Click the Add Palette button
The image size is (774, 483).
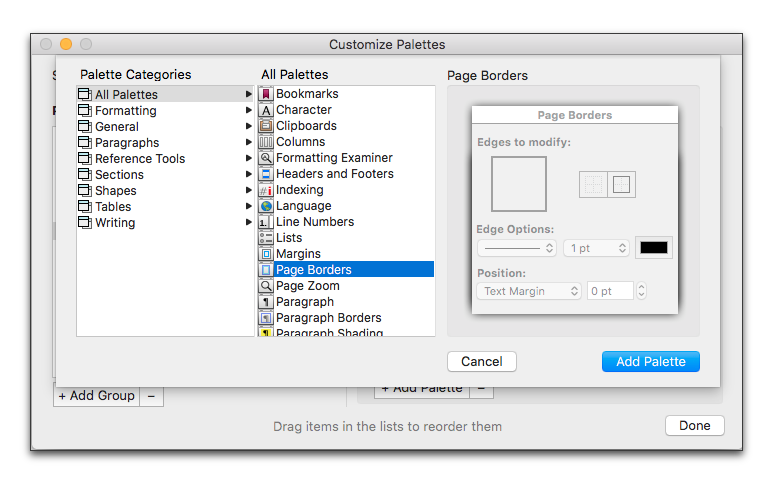tap(651, 362)
